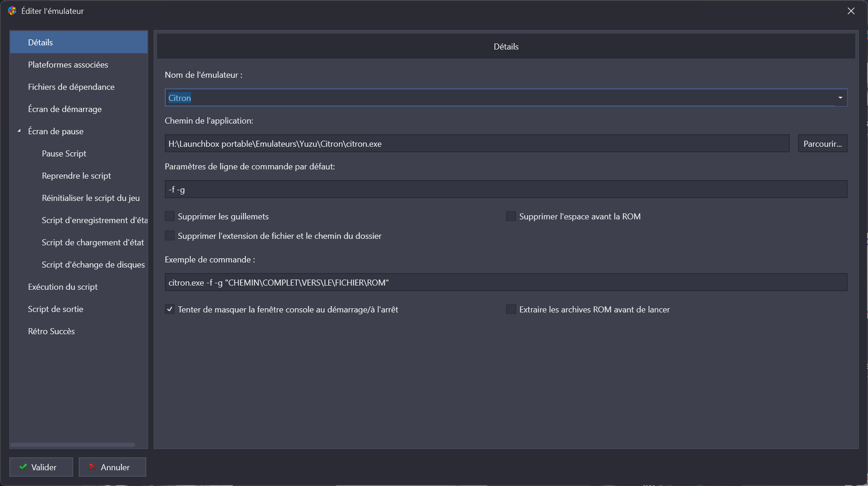Viewport: 868px width, 486px height.
Task: Open Plateformes associées section
Action: (68, 65)
